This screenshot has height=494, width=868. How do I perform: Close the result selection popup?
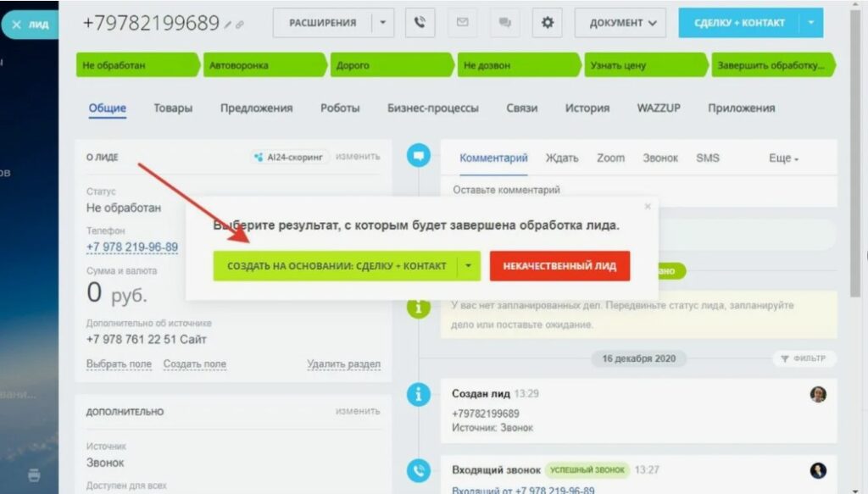tap(648, 207)
